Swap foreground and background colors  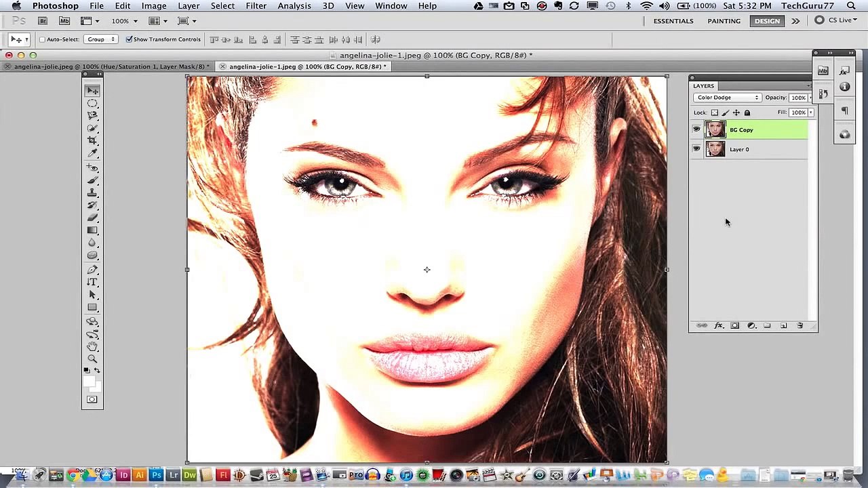tap(97, 370)
